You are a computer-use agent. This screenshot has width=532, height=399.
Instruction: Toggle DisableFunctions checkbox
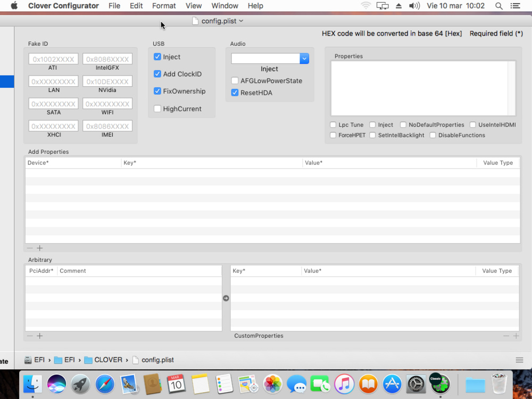tap(433, 135)
